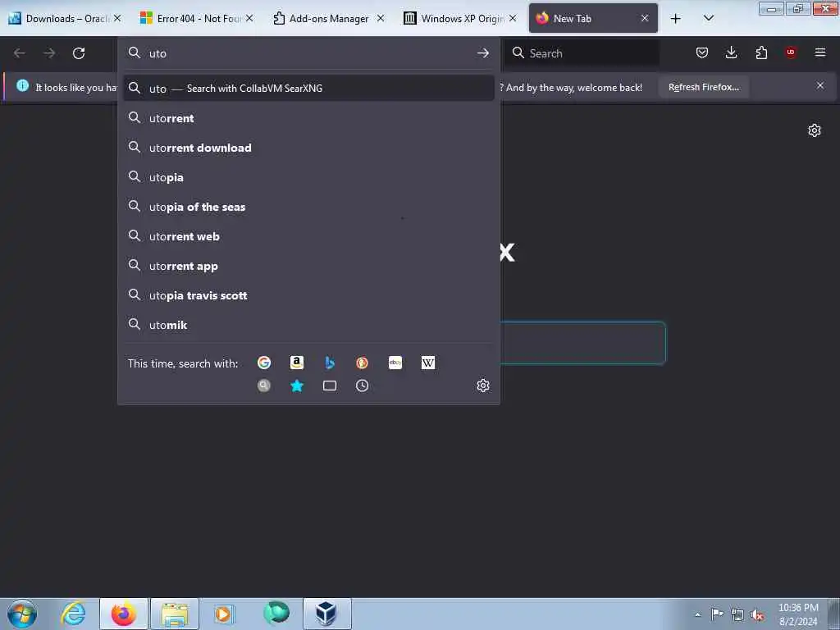
Task: Choose utopia travis scott suggestion
Action: pos(308,295)
